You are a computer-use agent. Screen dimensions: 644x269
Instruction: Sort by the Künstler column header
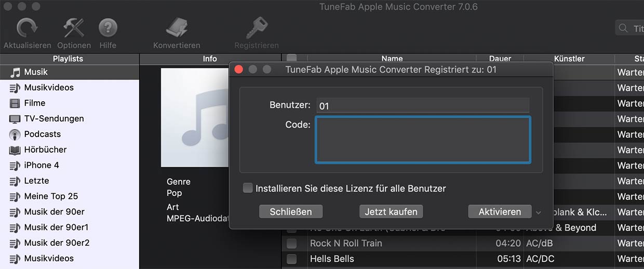point(569,59)
